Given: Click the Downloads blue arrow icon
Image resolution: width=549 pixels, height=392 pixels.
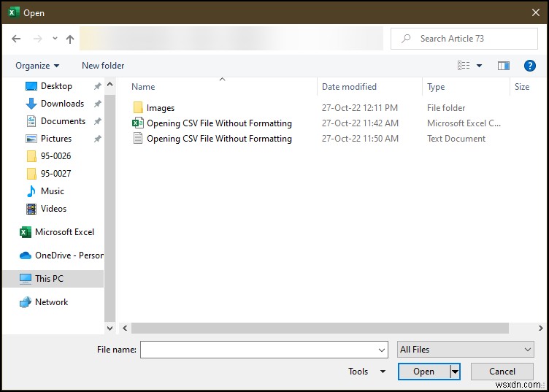Looking at the screenshot, I should tap(31, 104).
